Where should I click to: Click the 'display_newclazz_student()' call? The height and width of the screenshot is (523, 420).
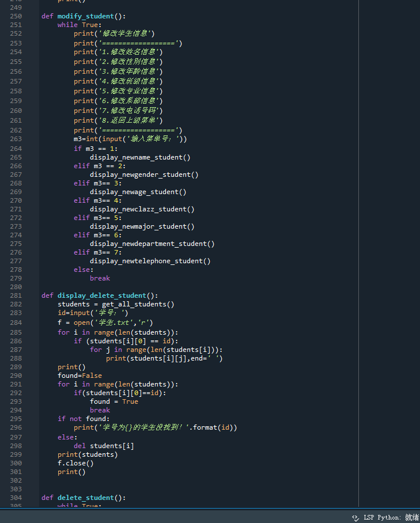tap(142, 210)
